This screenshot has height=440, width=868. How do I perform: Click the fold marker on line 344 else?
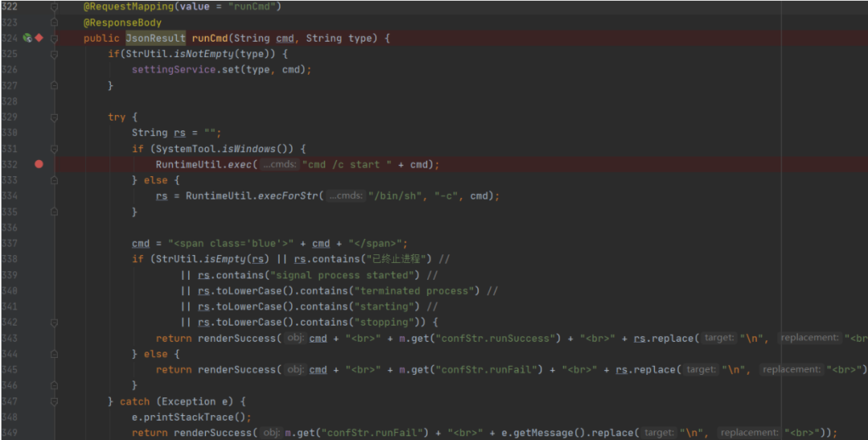coord(55,354)
